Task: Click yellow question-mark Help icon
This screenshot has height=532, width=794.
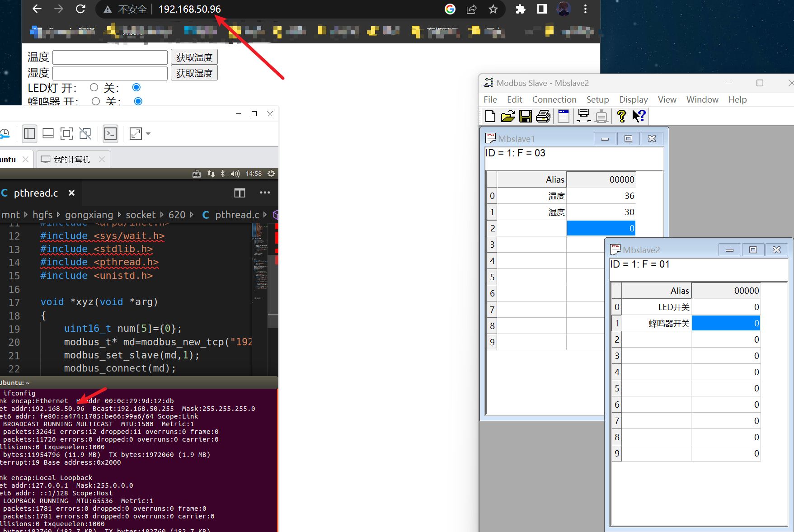Action: [622, 116]
